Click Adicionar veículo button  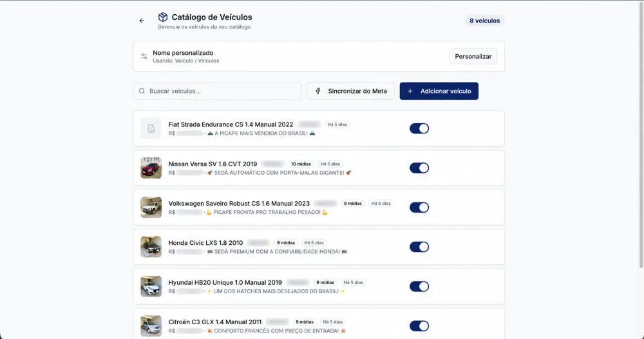click(x=439, y=92)
